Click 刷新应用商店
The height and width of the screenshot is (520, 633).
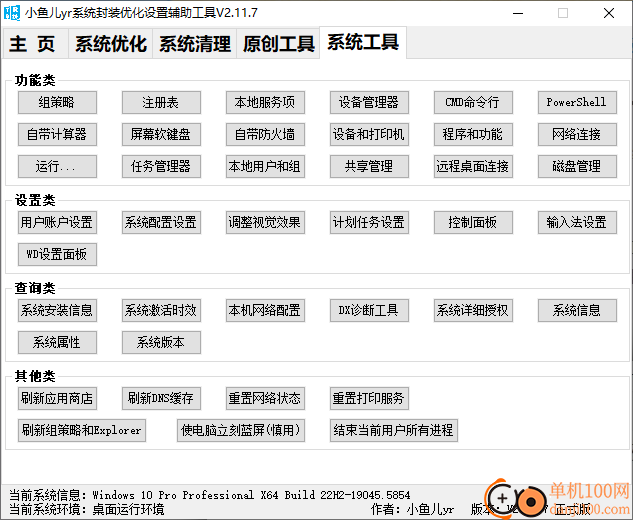pyautogui.click(x=57, y=398)
